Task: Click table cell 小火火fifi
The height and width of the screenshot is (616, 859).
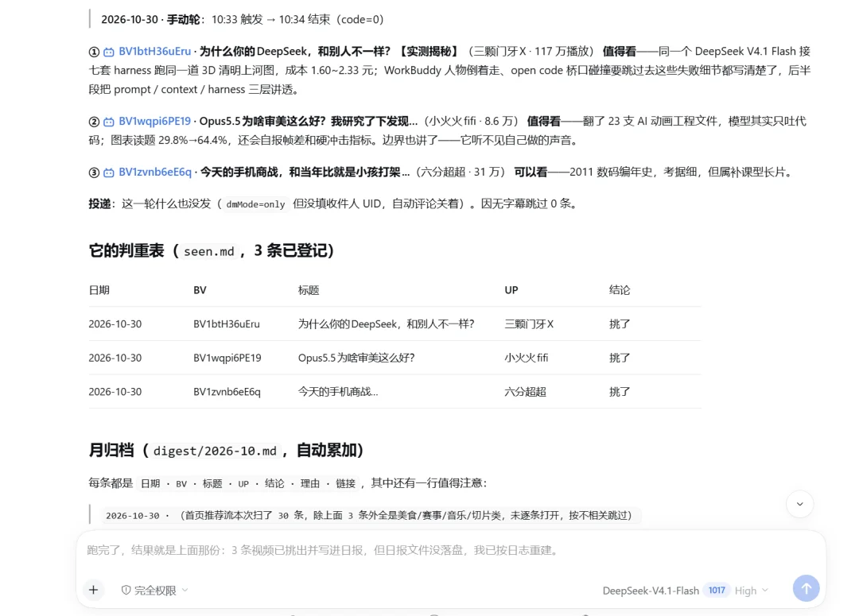Action: (x=526, y=358)
